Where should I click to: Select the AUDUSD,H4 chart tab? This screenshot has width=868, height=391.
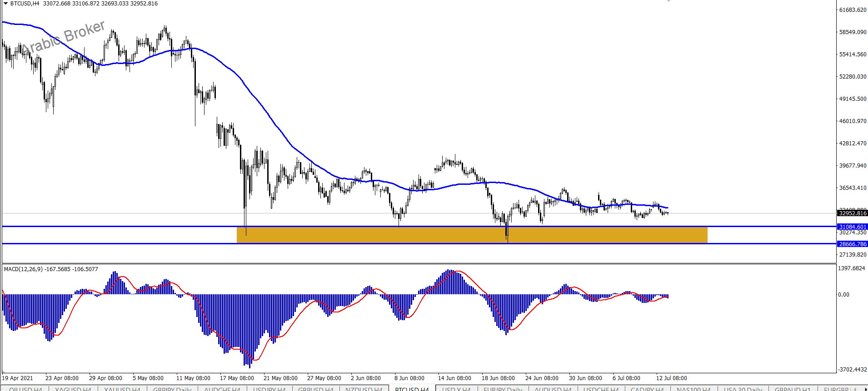click(553, 389)
